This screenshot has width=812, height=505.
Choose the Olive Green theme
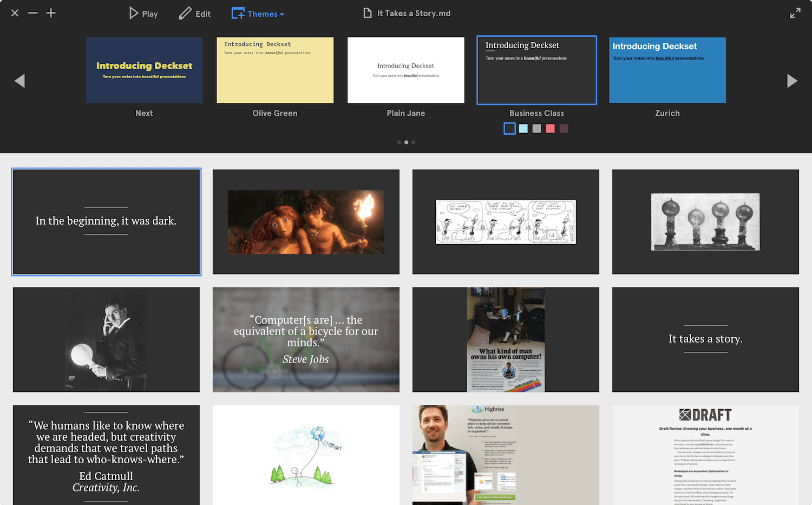tap(275, 70)
